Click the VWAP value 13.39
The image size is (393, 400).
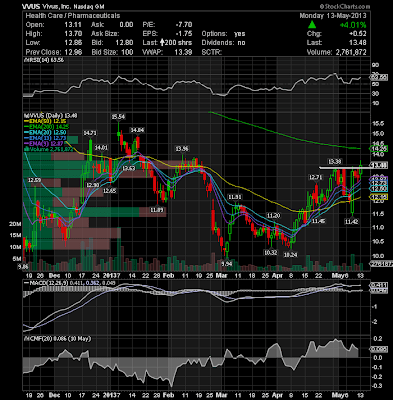tap(184, 52)
